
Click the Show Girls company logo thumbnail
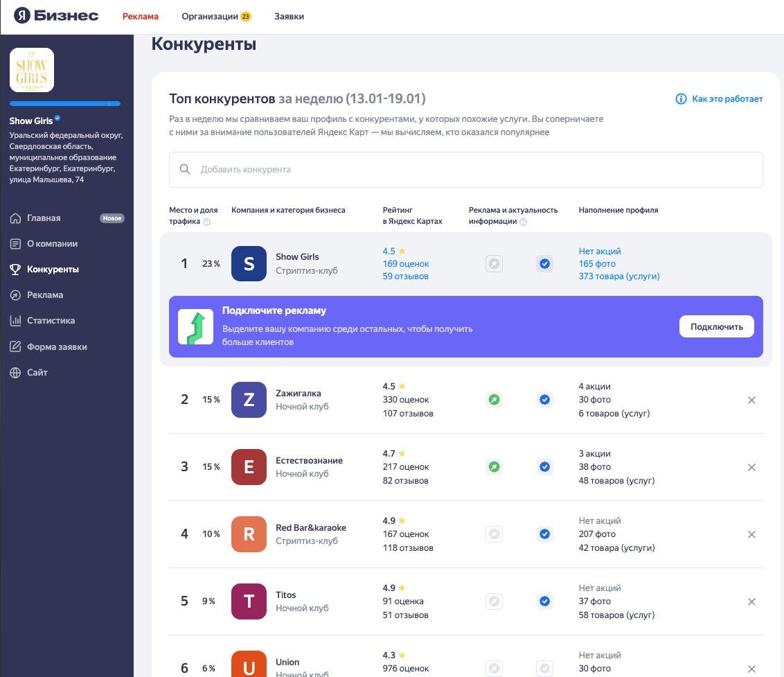click(x=31, y=70)
